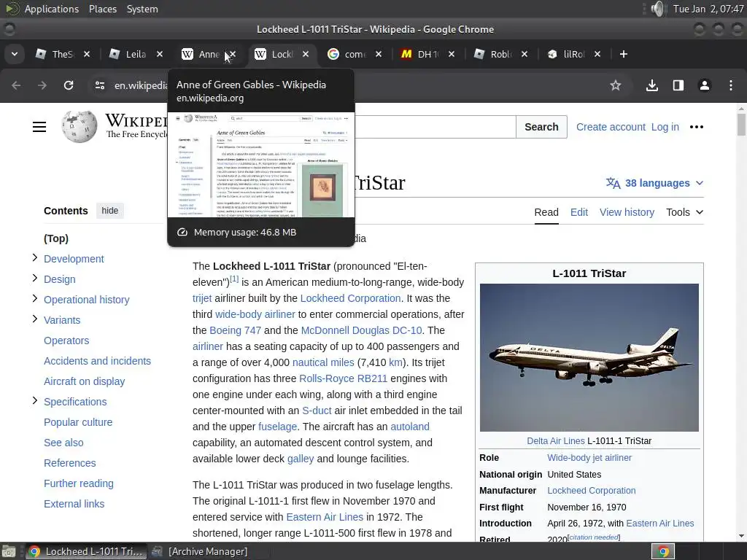Click the Wikipedia Search button
The width and height of the screenshot is (747, 560).
(x=541, y=127)
